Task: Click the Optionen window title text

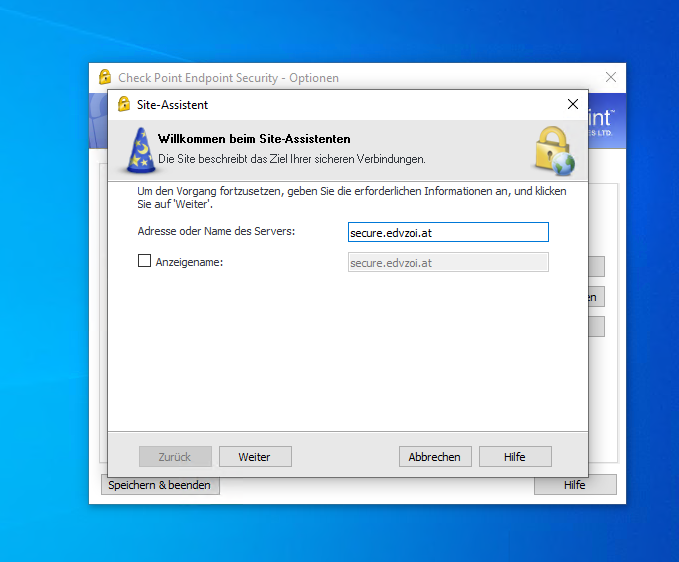Action: point(228,77)
